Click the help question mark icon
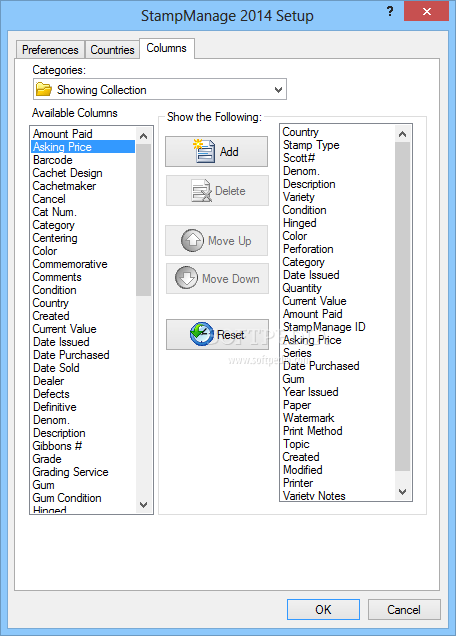 click(x=390, y=11)
